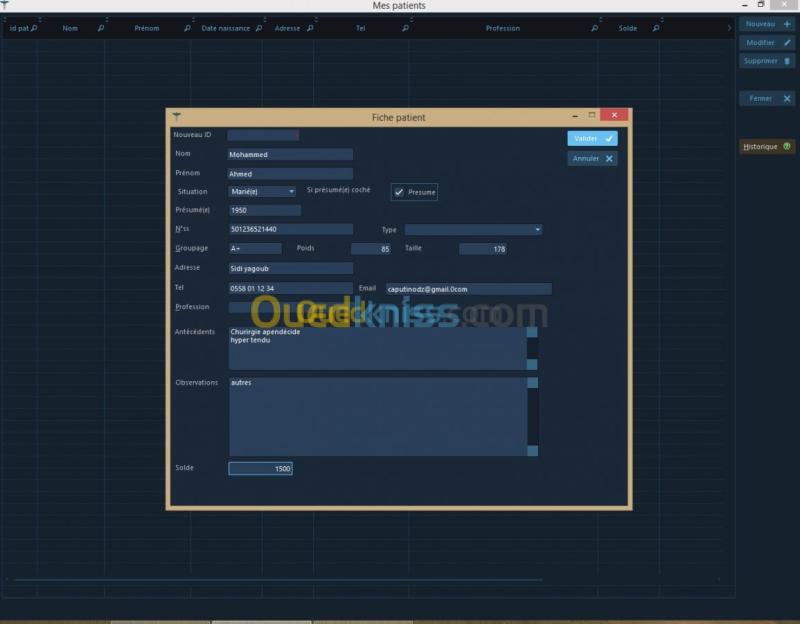Click the Email field in the patient form
The image size is (800, 624).
[468, 289]
